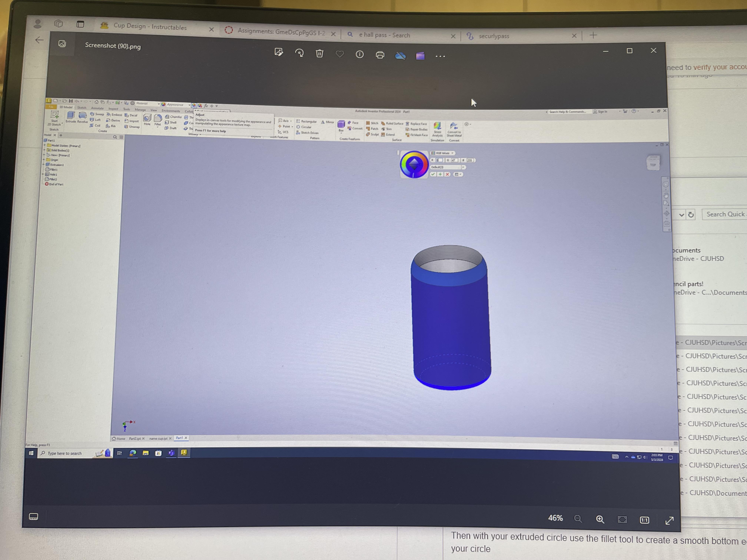Click the Sweep tool in Inventor
The height and width of the screenshot is (560, 747).
pyautogui.click(x=97, y=114)
